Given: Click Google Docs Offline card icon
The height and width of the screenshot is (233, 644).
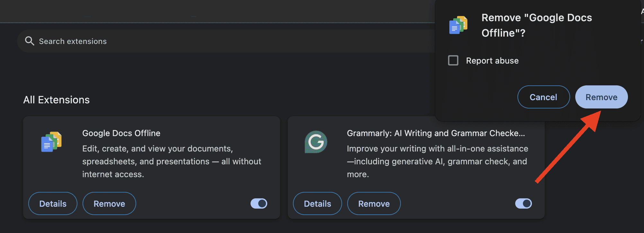Looking at the screenshot, I should (51, 142).
